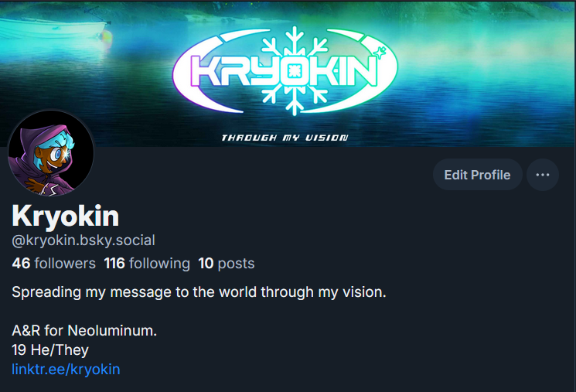Screen dimensions: 576x392
Task: View the hooded character profile avatar
Action: (51, 153)
